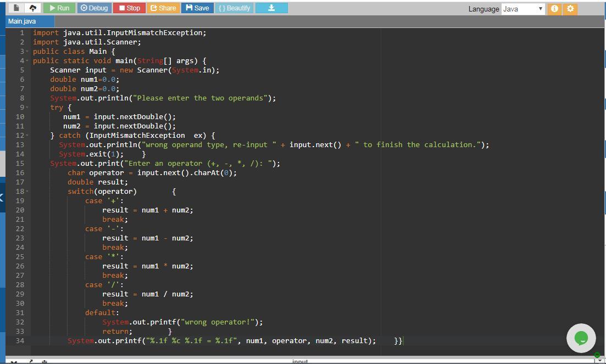Beautify the source code
606x364 pixels.
pos(234,8)
